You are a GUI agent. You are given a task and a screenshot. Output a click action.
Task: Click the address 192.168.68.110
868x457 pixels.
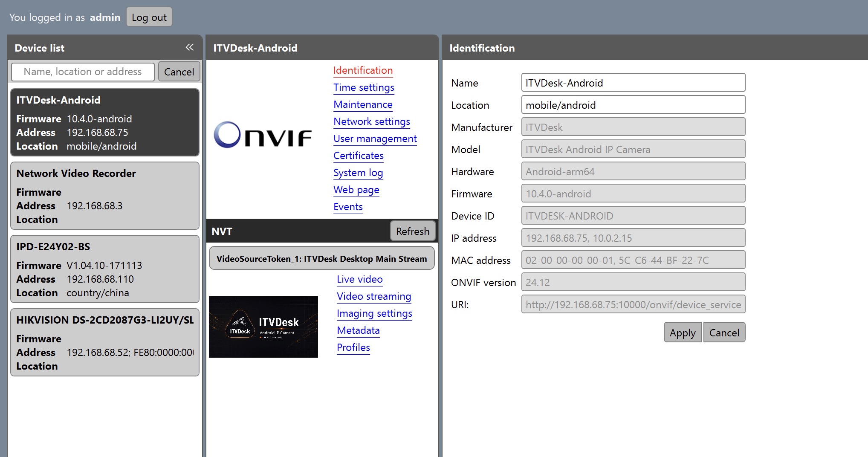tap(100, 279)
